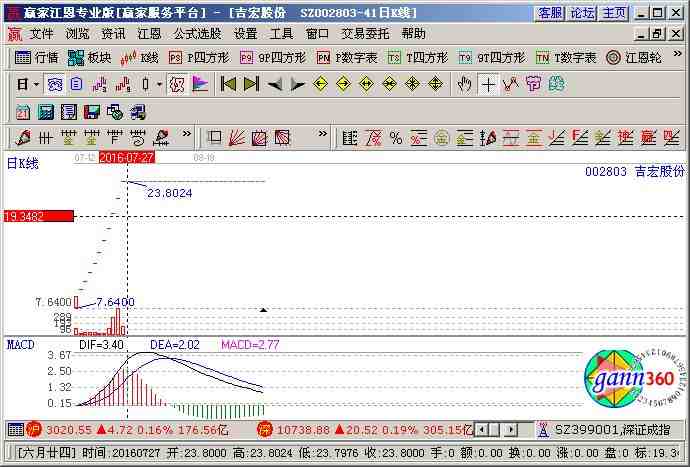Image resolution: width=690 pixels, height=467 pixels.
Task: Step back with the black left arrow
Action: [275, 84]
